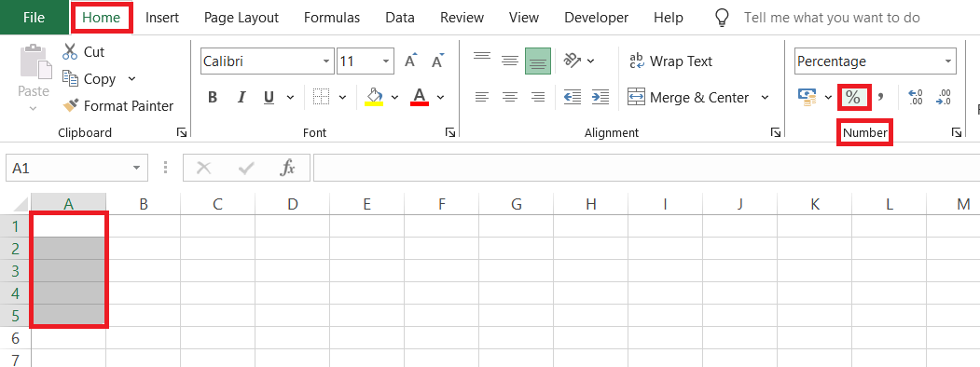The height and width of the screenshot is (367, 980).
Task: Increase font size with larger A
Action: [411, 61]
